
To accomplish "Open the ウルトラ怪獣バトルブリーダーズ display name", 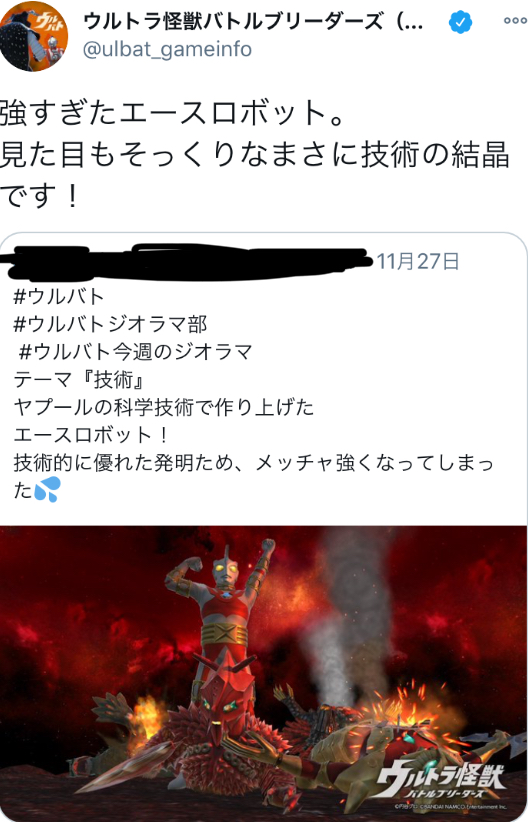I will [253, 22].
